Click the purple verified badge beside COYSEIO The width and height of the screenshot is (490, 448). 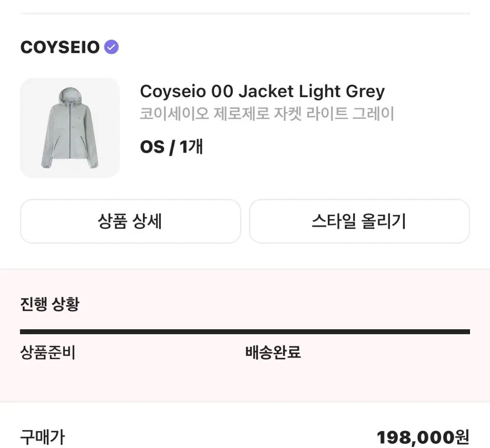click(x=111, y=47)
